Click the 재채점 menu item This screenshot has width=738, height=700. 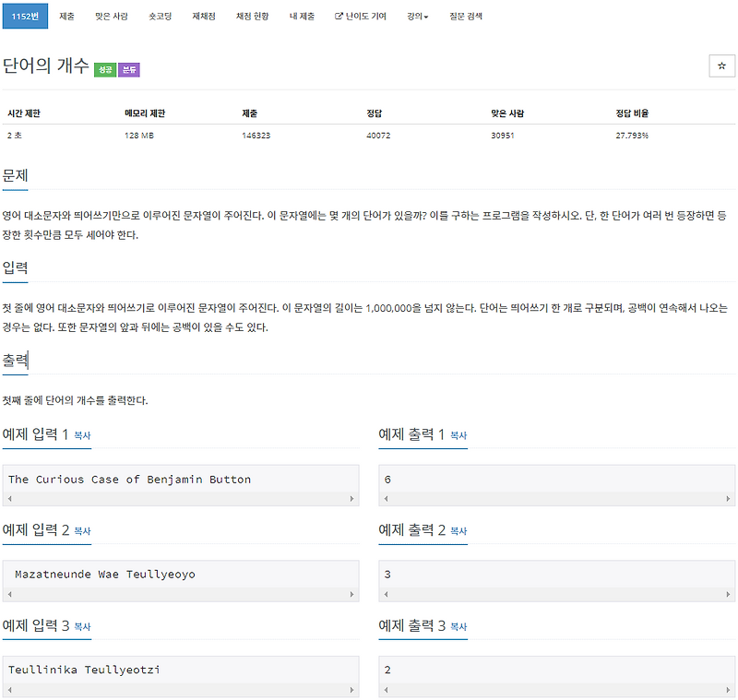[203, 16]
